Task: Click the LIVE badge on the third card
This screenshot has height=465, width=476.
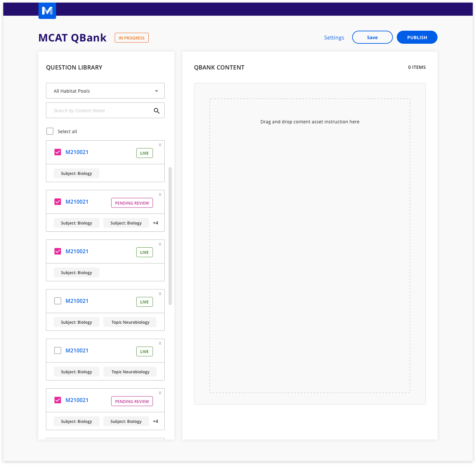Action: [144, 252]
